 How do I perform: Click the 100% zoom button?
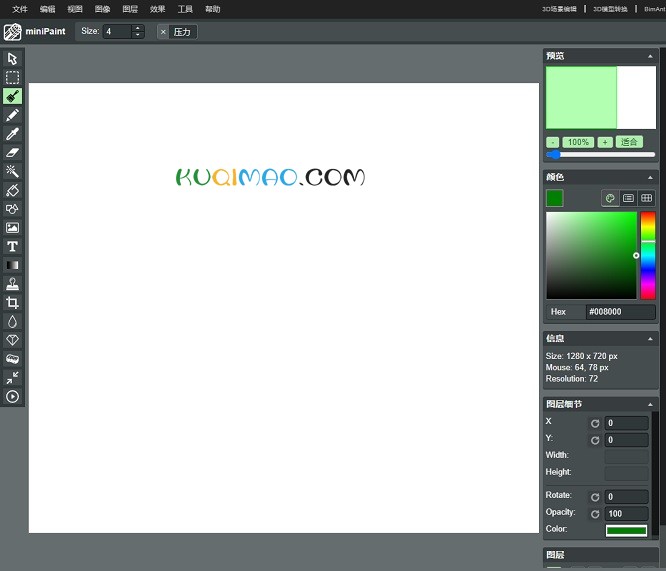[578, 142]
